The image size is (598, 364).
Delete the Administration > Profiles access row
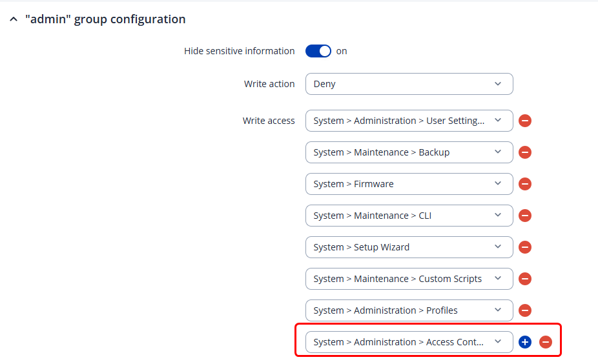(x=525, y=310)
